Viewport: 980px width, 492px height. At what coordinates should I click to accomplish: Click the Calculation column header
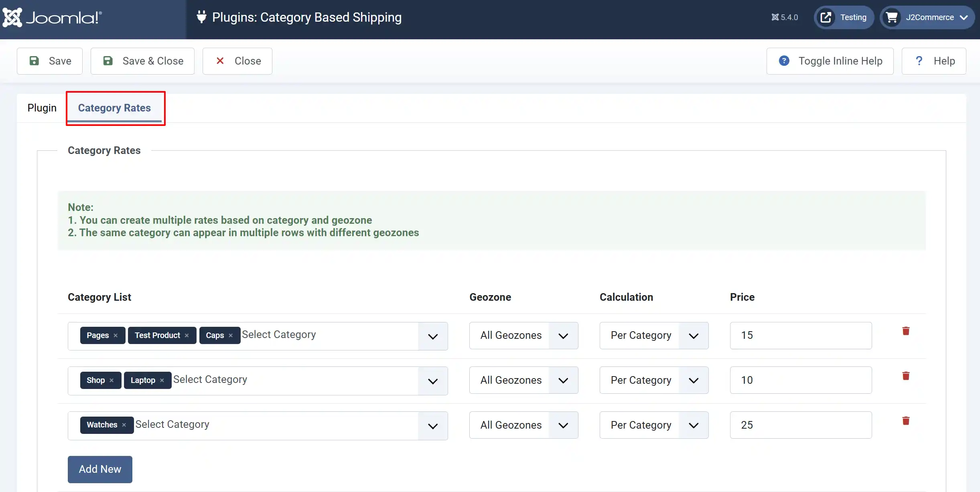coord(626,297)
